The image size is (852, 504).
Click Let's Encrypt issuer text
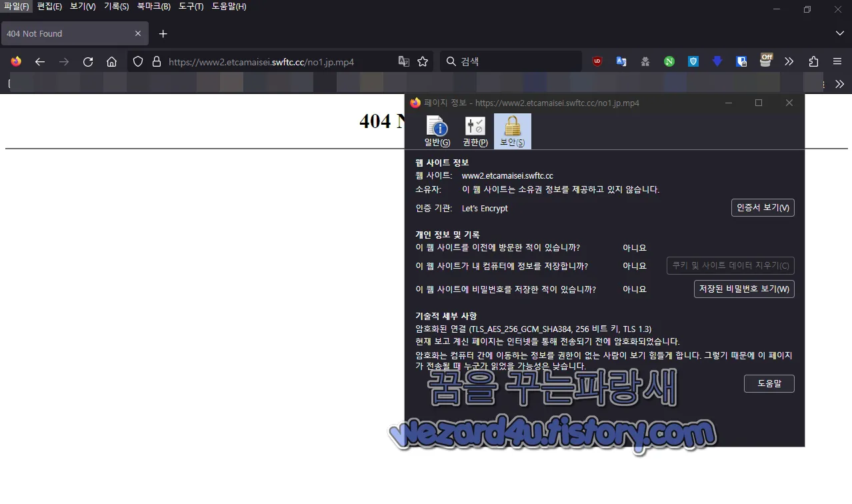[x=485, y=209]
